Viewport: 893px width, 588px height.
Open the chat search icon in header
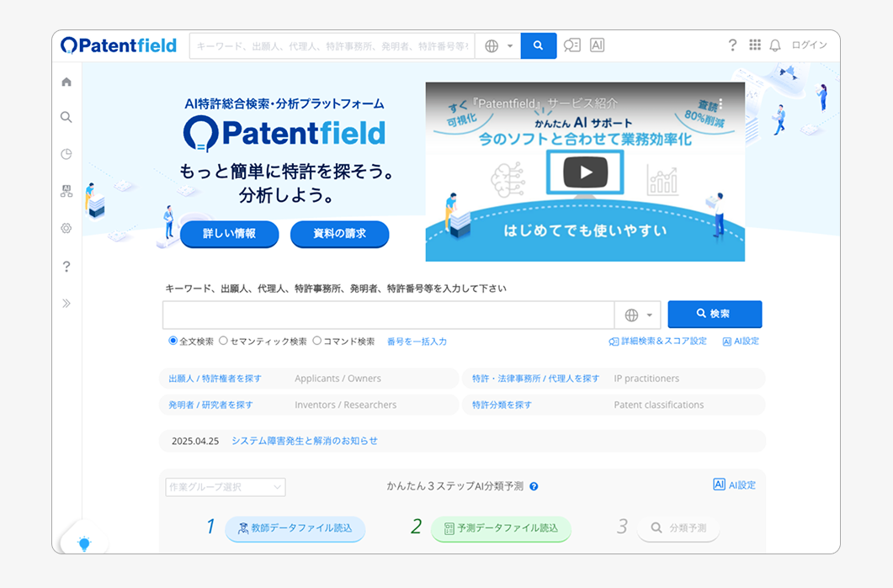tap(571, 45)
